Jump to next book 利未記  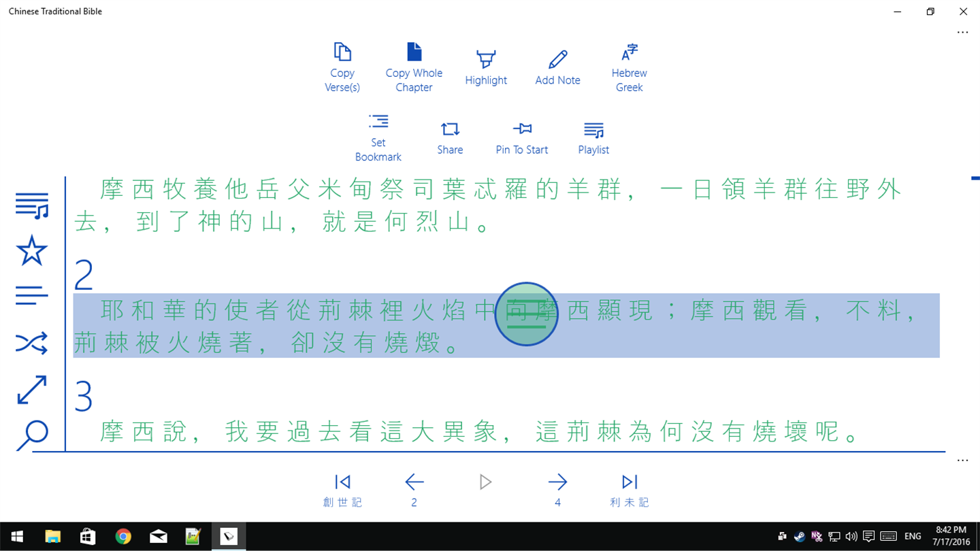pos(630,491)
